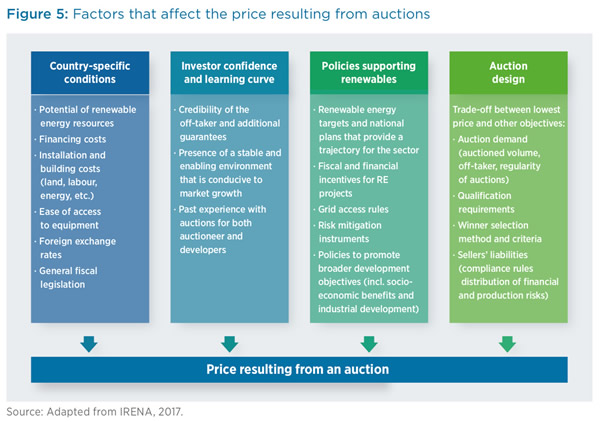
Task: Click the arrow below Country-specific conditions column
Action: (x=89, y=344)
